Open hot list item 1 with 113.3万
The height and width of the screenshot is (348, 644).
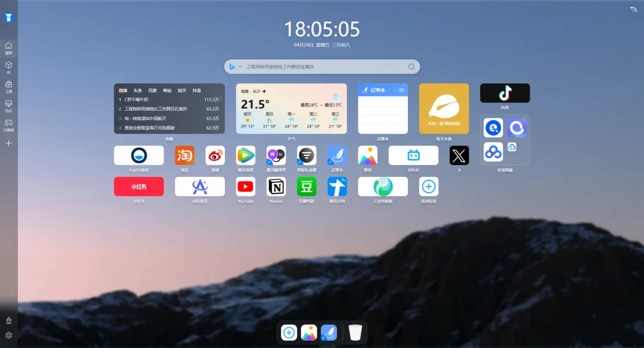point(169,100)
